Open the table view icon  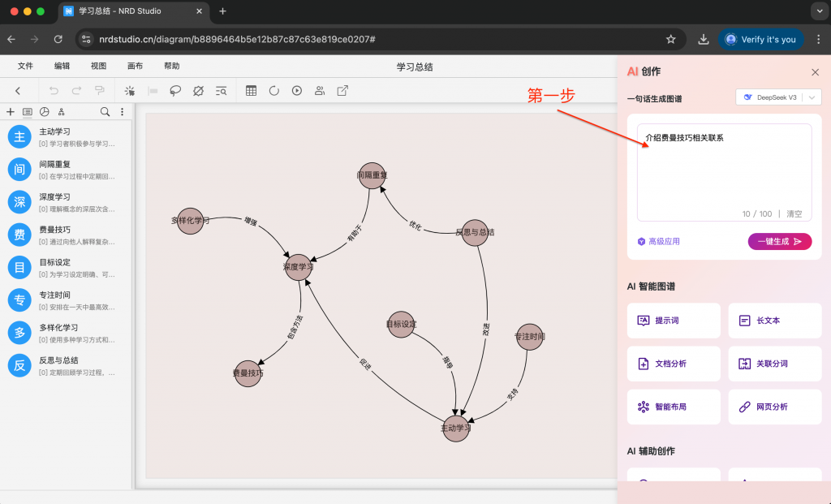252,91
